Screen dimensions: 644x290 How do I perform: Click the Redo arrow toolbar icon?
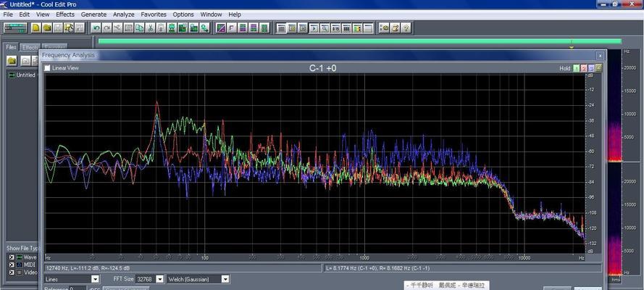pyautogui.click(x=106, y=28)
